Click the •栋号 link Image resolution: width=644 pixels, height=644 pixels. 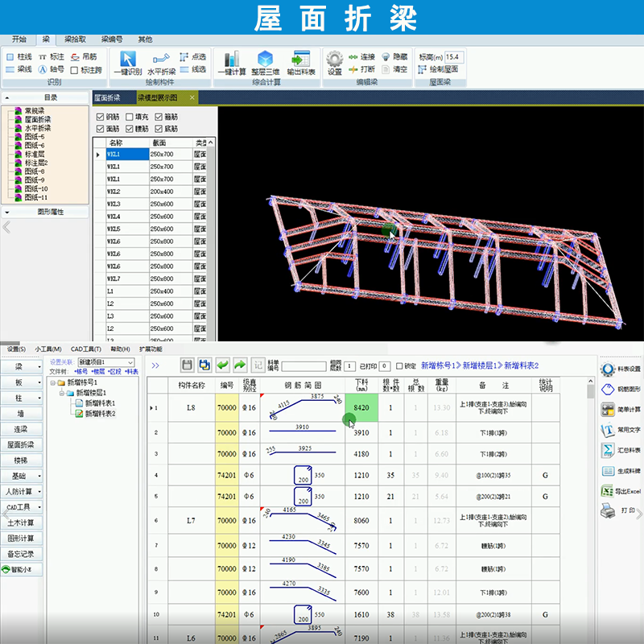[81, 372]
